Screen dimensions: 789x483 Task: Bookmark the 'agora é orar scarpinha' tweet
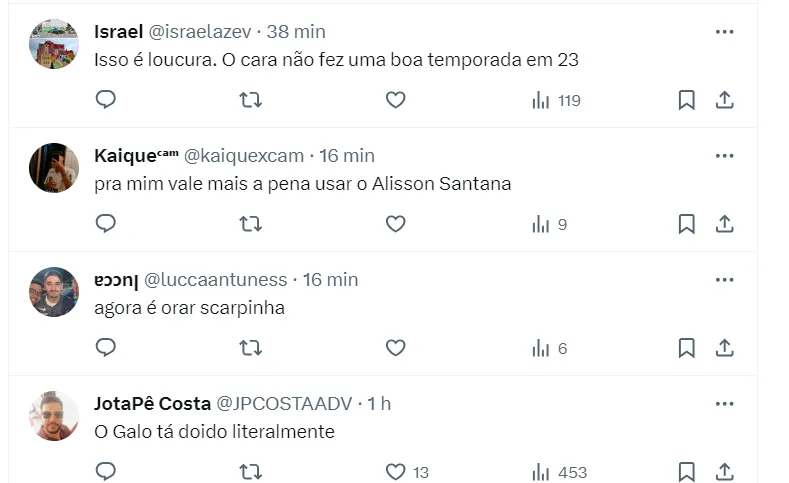pos(686,348)
